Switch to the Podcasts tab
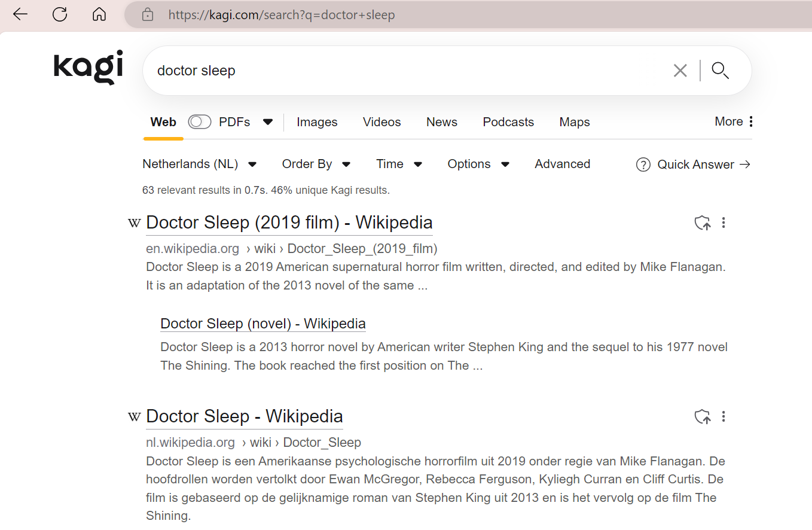The width and height of the screenshot is (812, 530). [x=508, y=122]
